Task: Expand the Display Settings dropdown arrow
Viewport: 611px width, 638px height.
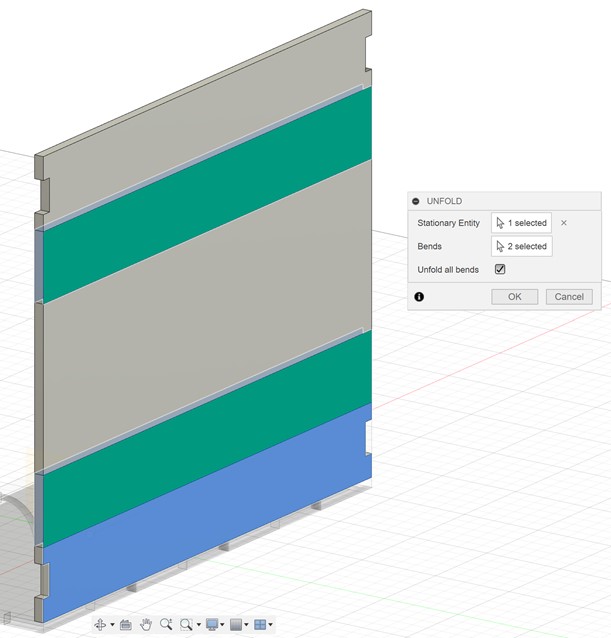Action: click(221, 626)
